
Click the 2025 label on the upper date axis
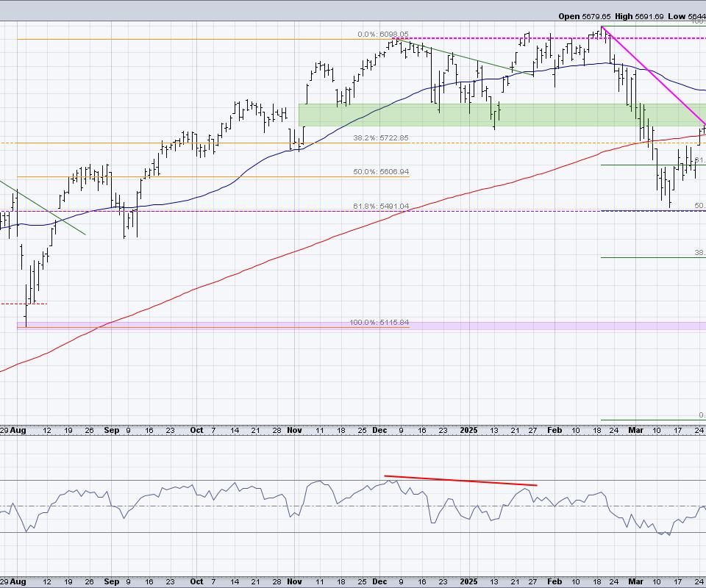tap(468, 430)
